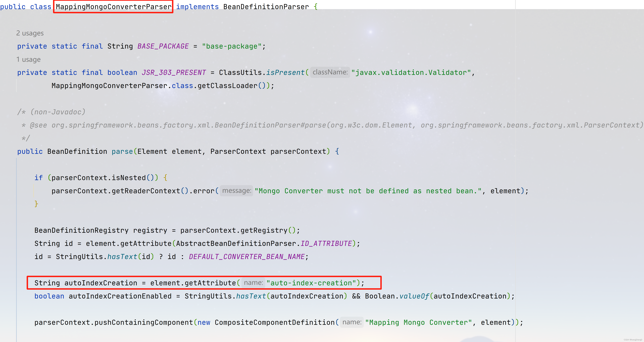Screen dimensions: 644x342
Task: Click the BeanDefinitionParser interface name
Action: (266, 7)
